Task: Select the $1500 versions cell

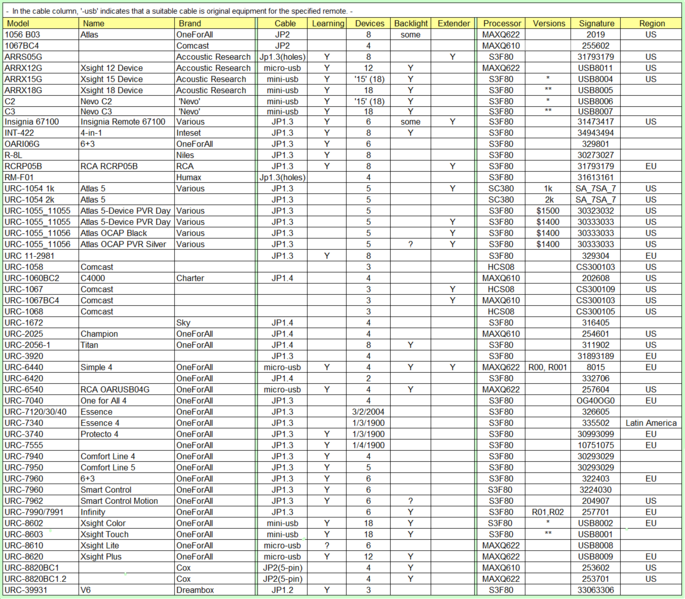Action: click(547, 210)
